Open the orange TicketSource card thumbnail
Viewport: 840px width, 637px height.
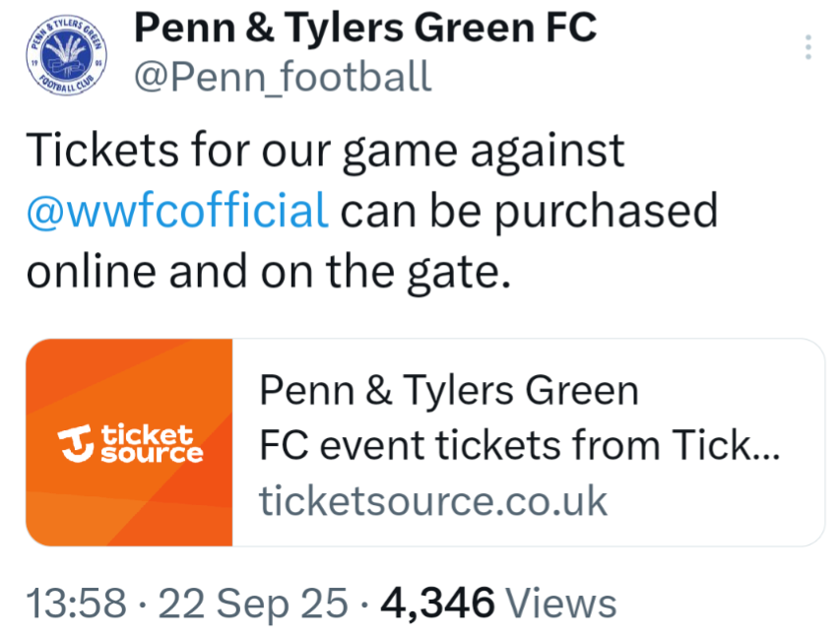[x=129, y=442]
